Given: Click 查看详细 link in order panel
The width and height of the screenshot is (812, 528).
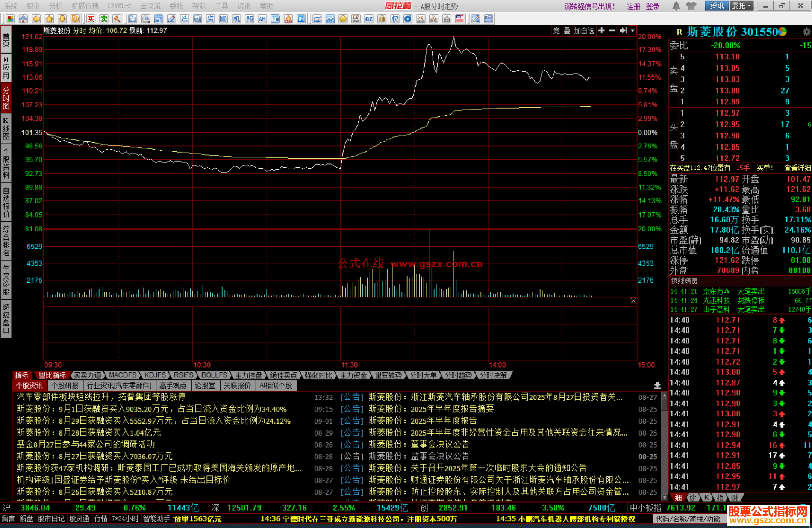Looking at the screenshot, I should pyautogui.click(x=797, y=168).
